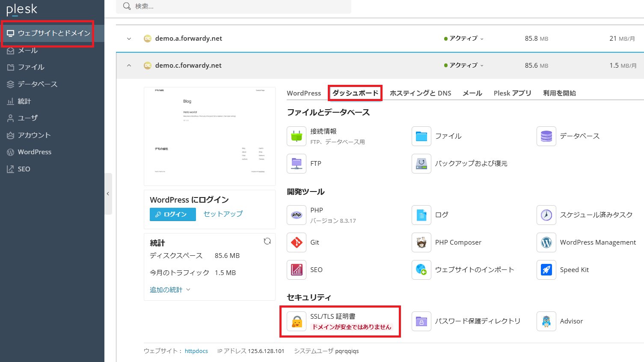This screenshot has width=644, height=362.
Task: Switch to the ダッシュボード tab
Action: pos(356,93)
